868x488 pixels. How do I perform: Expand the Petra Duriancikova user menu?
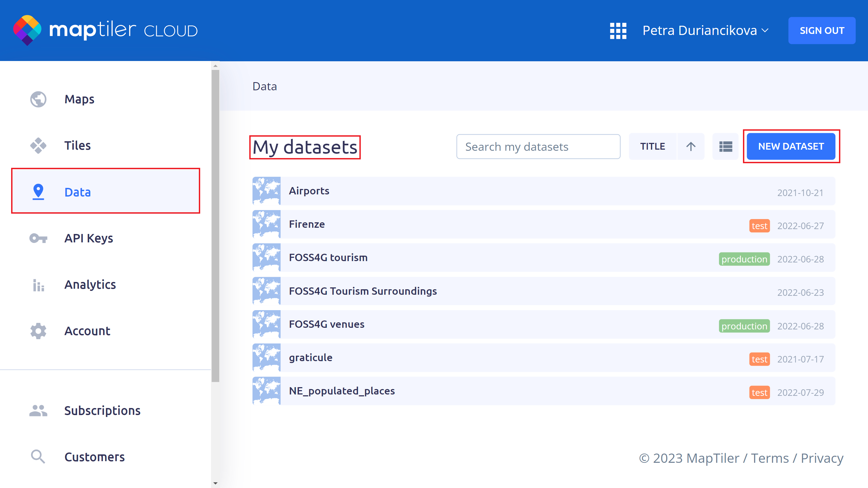point(705,31)
